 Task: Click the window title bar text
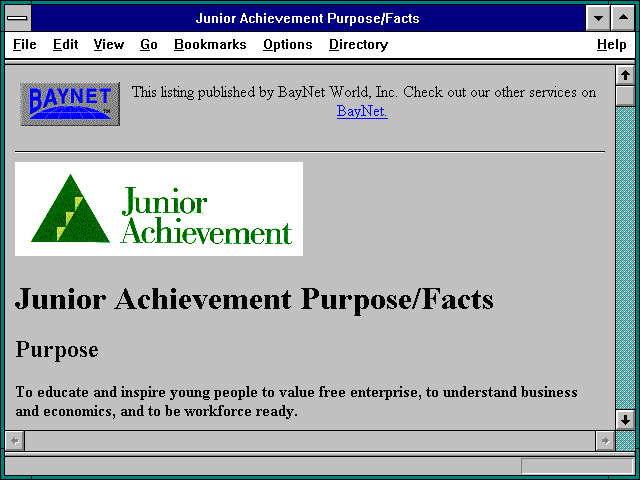(308, 18)
